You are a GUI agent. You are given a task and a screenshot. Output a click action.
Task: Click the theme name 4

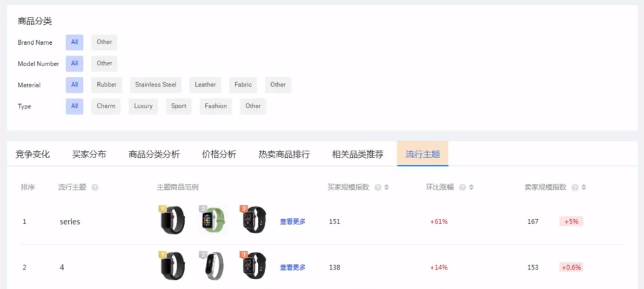coord(62,268)
